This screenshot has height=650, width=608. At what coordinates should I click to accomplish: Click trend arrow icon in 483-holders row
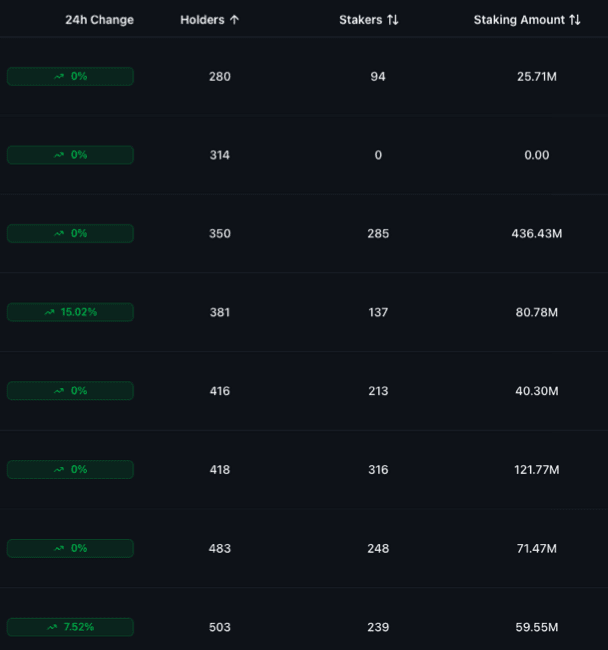coord(59,548)
